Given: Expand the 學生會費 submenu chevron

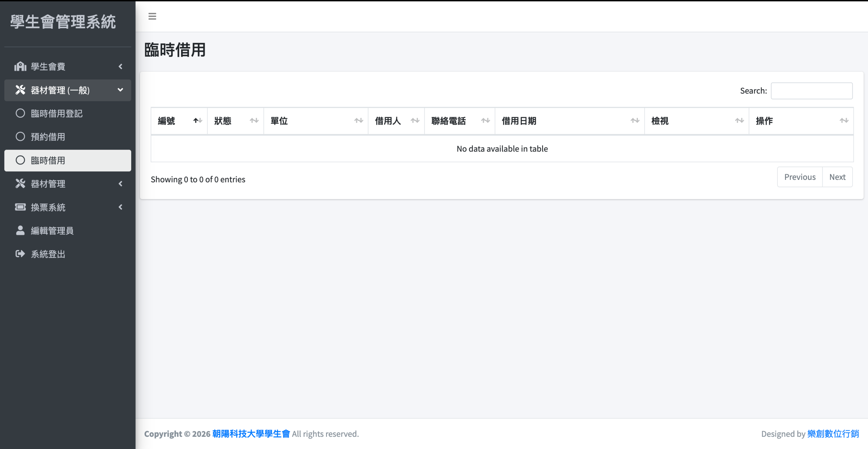Looking at the screenshot, I should pos(120,67).
